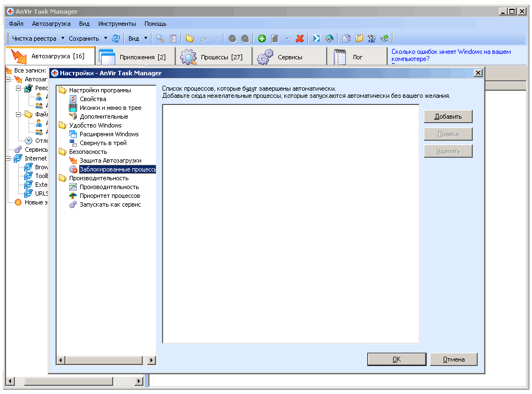532x394 pixels.
Task: Click the red X delete icon in toolbar
Action: 300,38
